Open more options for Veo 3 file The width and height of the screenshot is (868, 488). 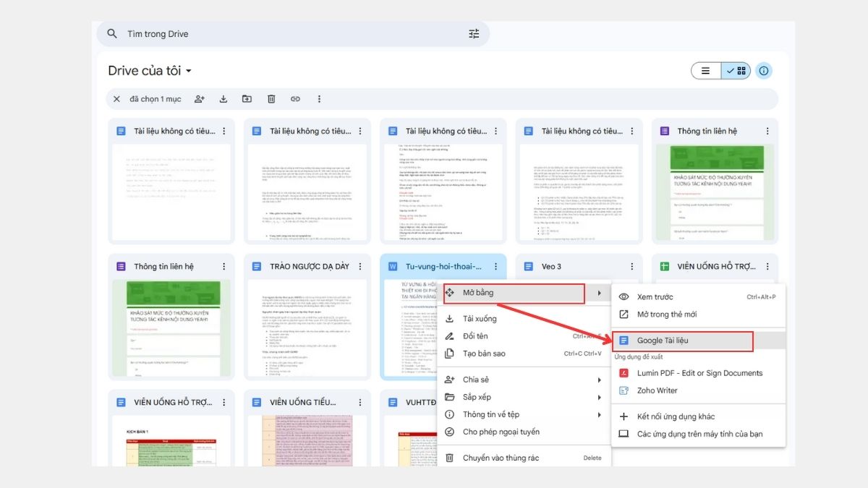(631, 267)
